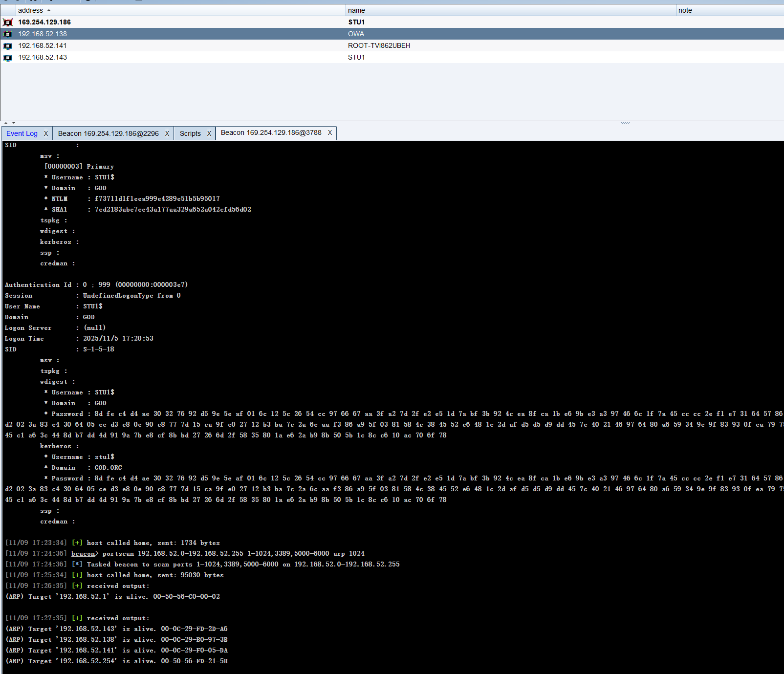
Task: Sort targets by the note column header
Action: click(x=730, y=10)
